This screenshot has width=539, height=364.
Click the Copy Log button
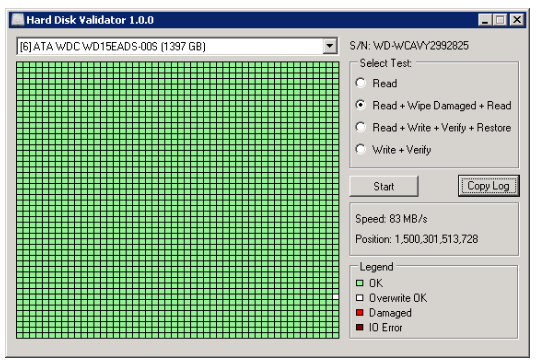pos(488,186)
